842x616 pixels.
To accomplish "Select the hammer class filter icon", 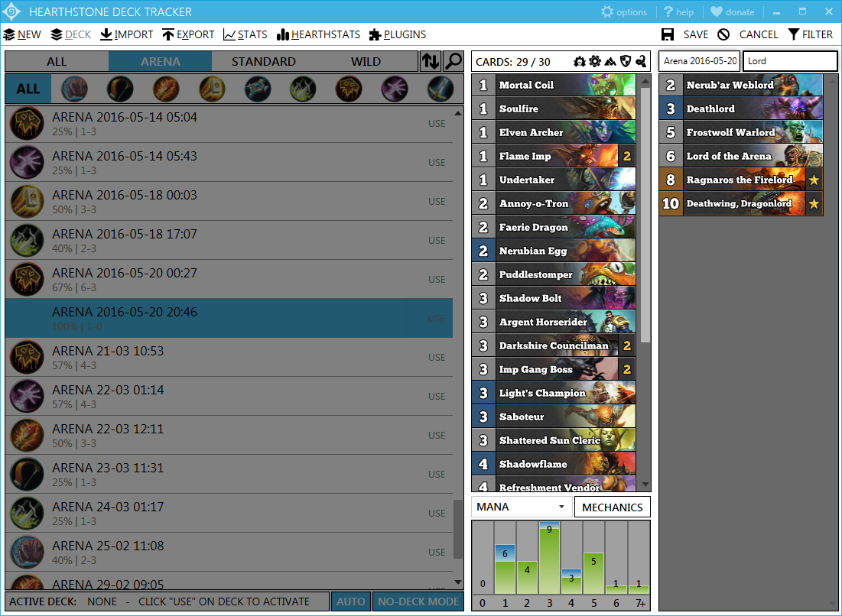I will 211,89.
